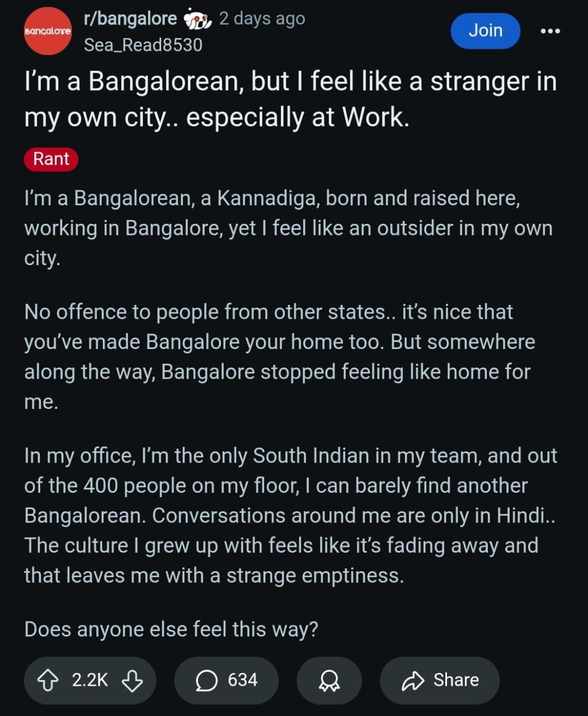Screen dimensions: 588x716
Task: Click the 2.2K vote count
Action: tap(90, 680)
